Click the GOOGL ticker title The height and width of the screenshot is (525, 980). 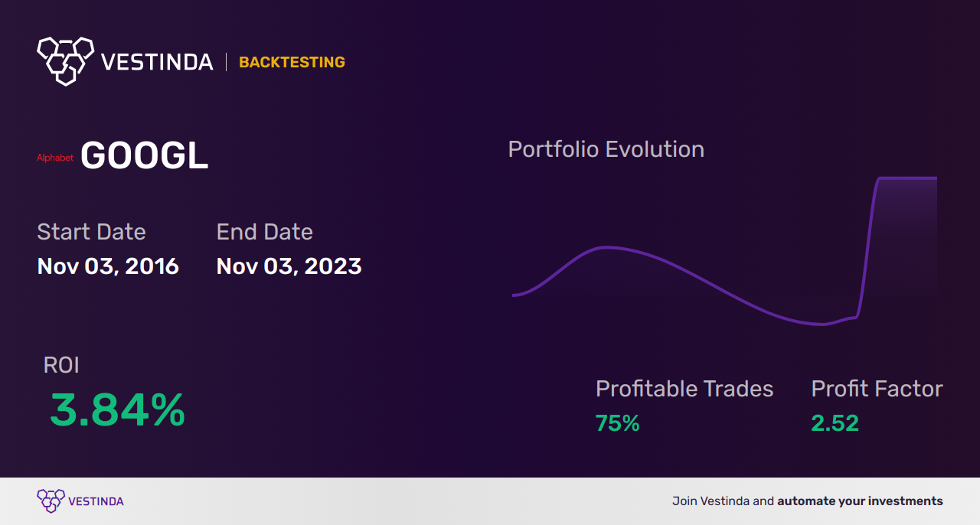pos(144,156)
